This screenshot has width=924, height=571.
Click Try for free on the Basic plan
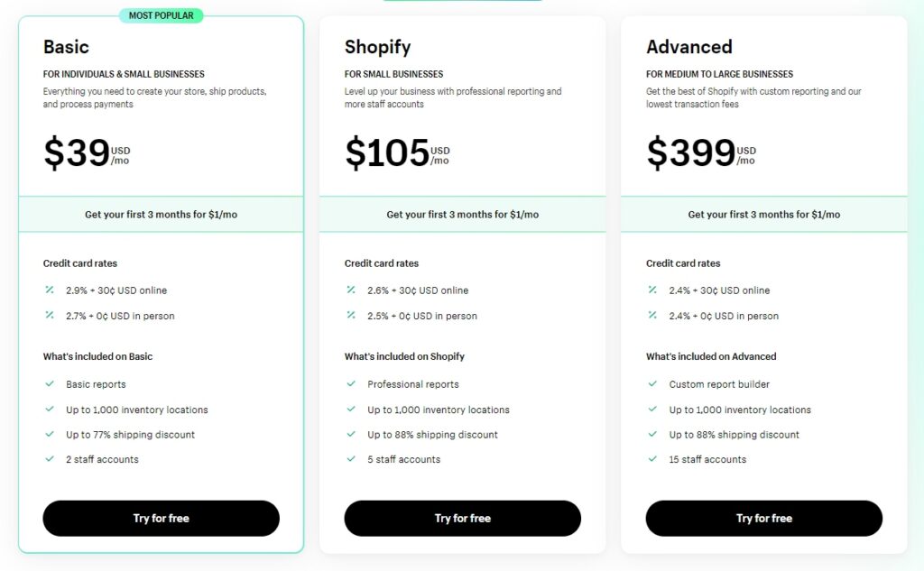click(x=161, y=519)
